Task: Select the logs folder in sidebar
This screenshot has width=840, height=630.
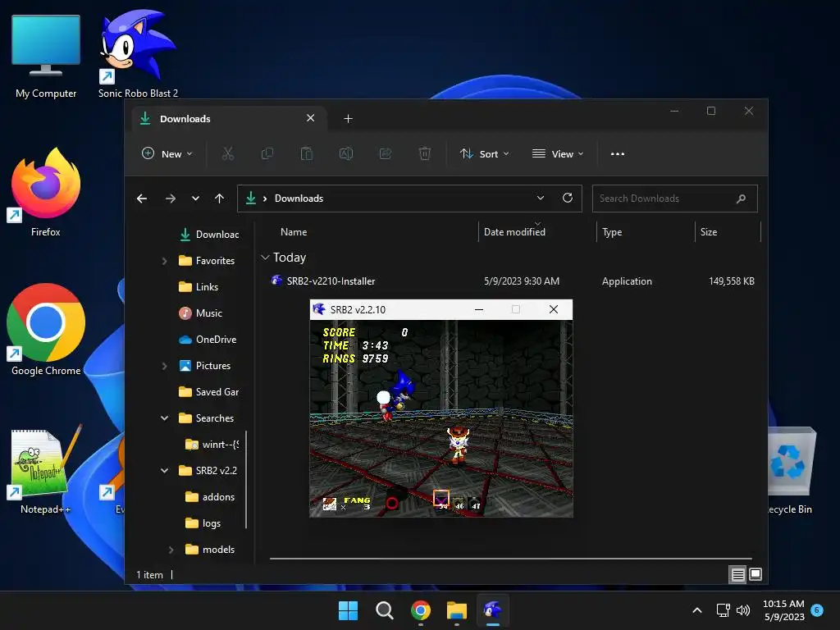Action: (203, 523)
